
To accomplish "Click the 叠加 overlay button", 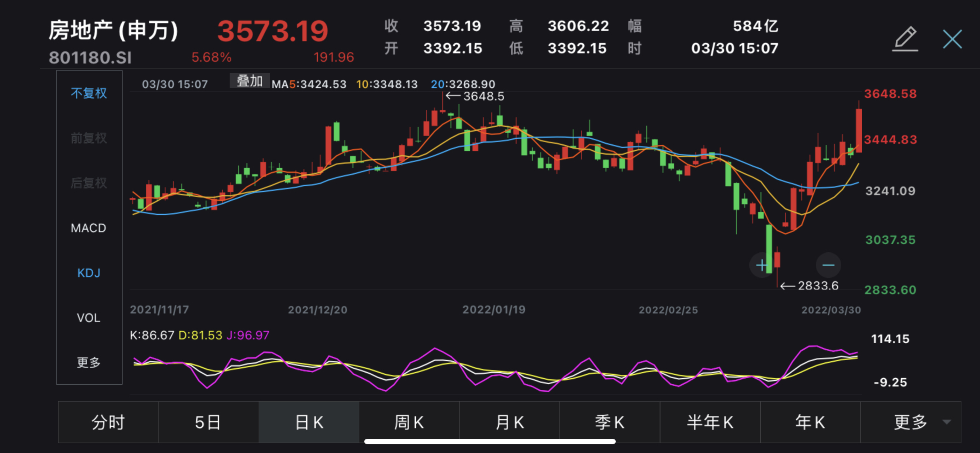I will coord(249,81).
